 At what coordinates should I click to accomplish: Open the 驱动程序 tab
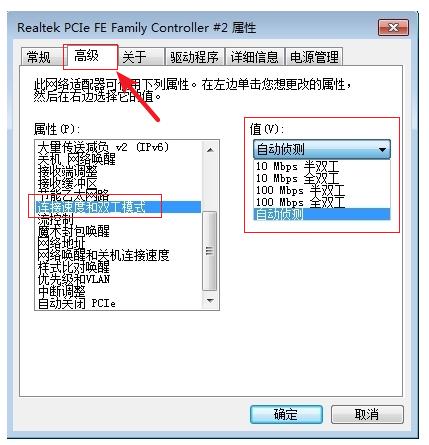coord(194,57)
